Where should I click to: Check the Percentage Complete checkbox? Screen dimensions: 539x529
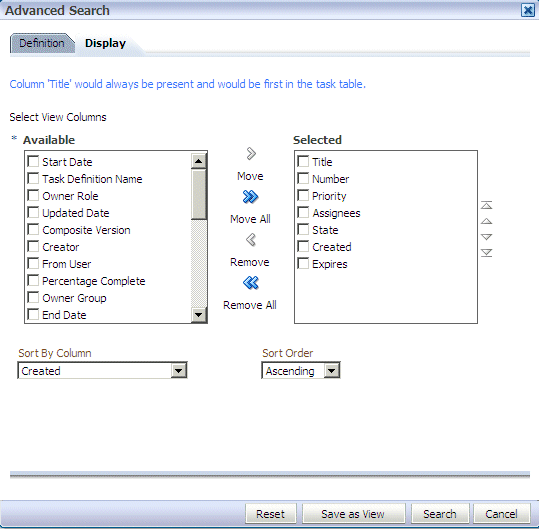33,280
